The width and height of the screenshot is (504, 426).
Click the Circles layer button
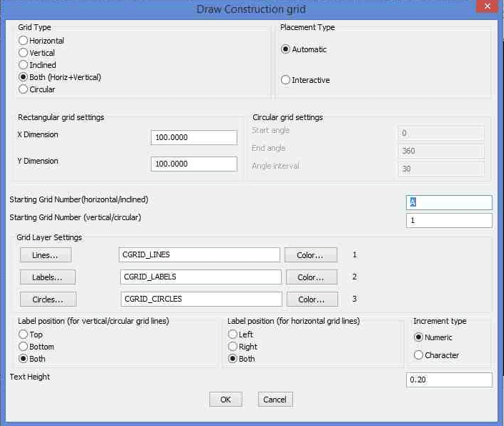coord(47,299)
